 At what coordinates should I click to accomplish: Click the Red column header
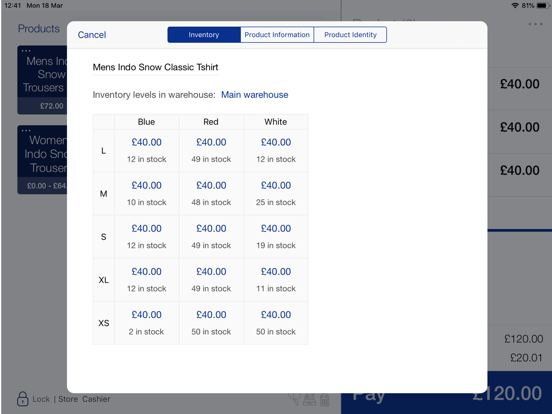(x=211, y=122)
